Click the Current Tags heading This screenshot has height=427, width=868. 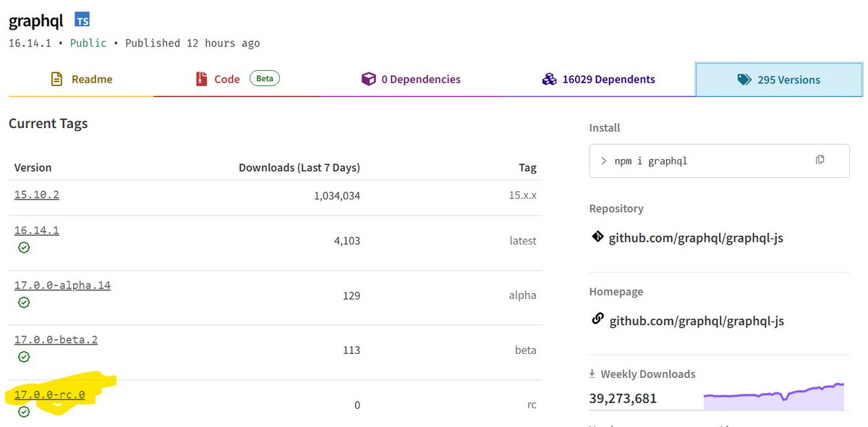(x=48, y=124)
